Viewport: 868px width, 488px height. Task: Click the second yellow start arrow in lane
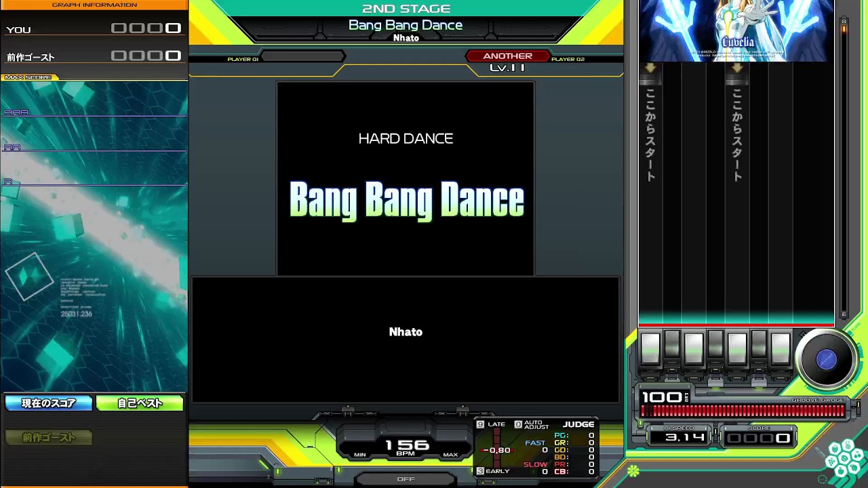pos(736,68)
